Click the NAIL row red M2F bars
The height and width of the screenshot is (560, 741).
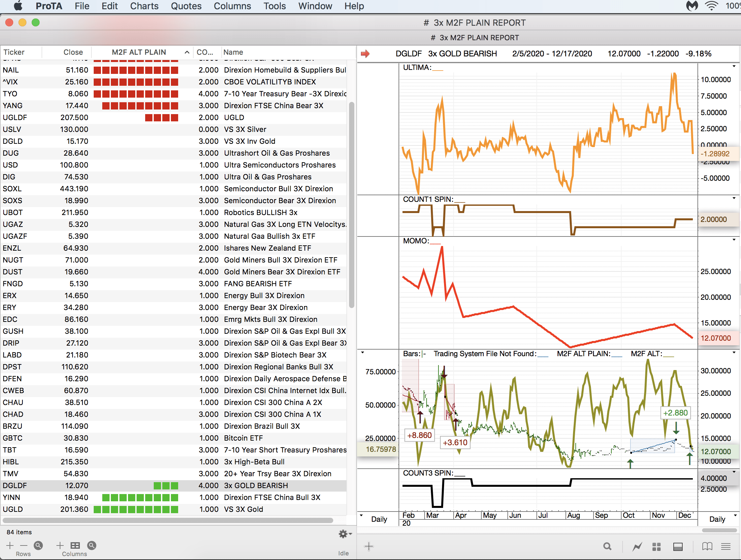(136, 70)
